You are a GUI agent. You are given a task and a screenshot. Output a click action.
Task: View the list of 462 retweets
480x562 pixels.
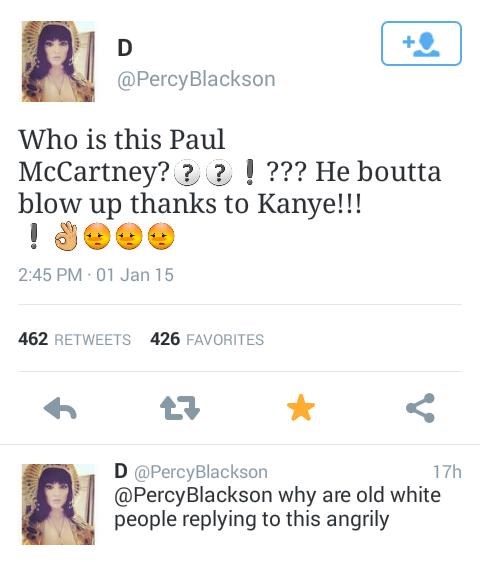tap(75, 339)
